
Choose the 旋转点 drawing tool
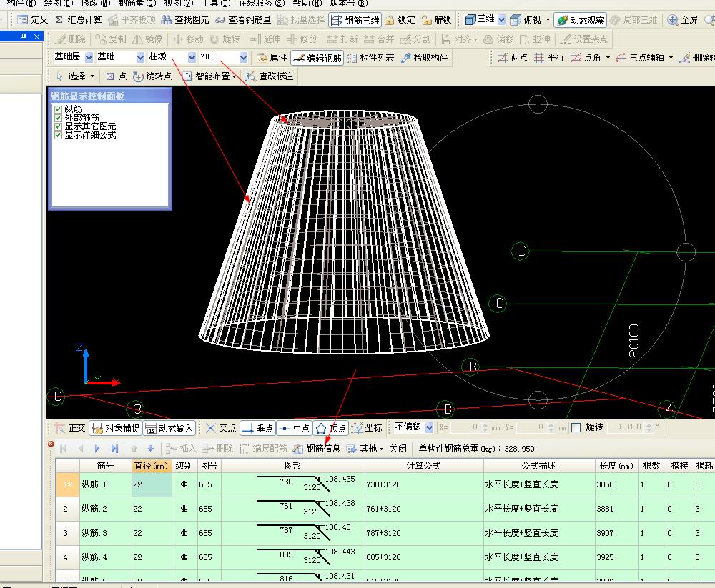tap(152, 76)
